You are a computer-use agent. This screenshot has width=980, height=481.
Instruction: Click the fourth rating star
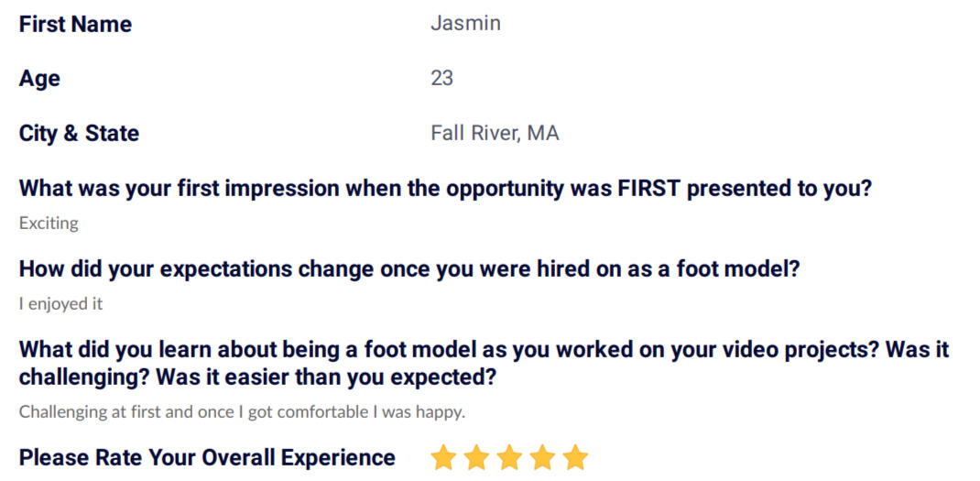point(542,457)
